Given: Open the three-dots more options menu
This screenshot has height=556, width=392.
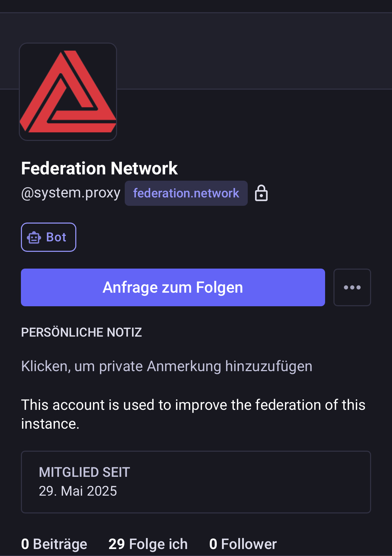Looking at the screenshot, I should tap(352, 287).
